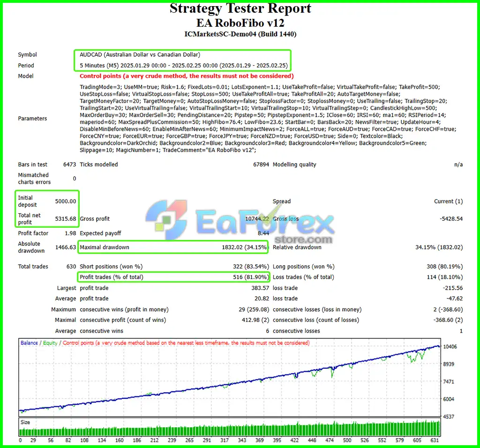Click the "Profit trades (% of total)" label

112,277
